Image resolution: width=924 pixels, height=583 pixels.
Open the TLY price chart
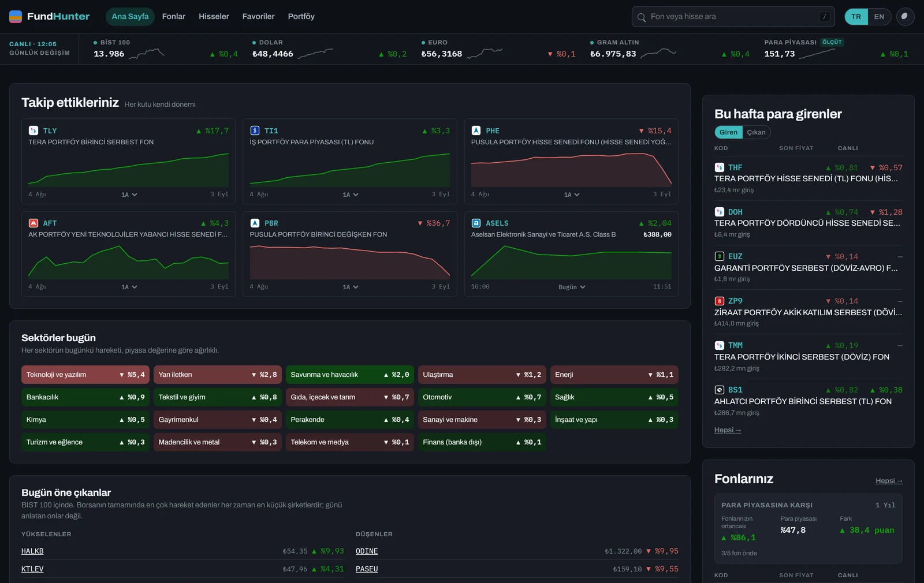click(x=128, y=170)
